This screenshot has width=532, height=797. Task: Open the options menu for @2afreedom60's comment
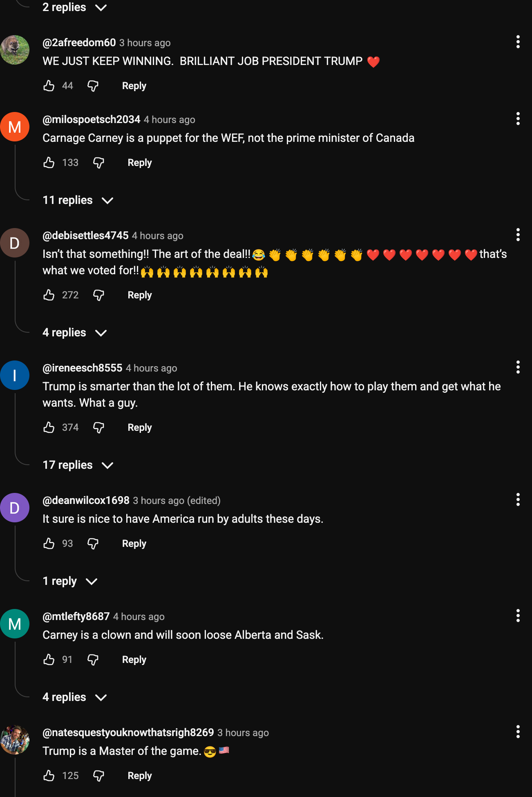(518, 42)
